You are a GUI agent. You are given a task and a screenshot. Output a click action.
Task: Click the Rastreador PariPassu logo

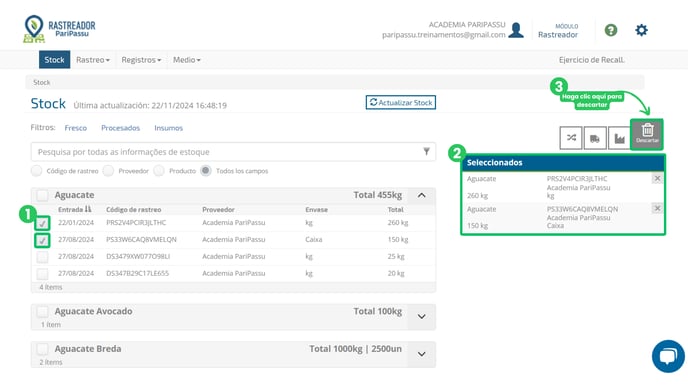(x=59, y=29)
